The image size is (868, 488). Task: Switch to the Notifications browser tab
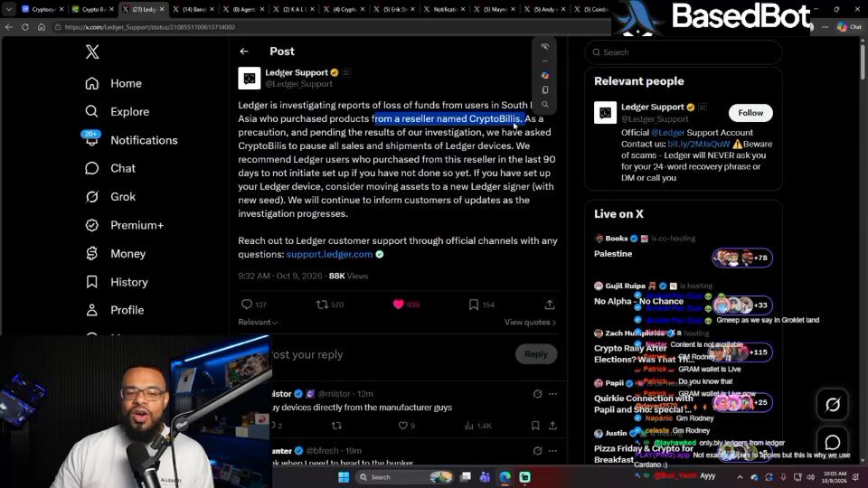(444, 9)
